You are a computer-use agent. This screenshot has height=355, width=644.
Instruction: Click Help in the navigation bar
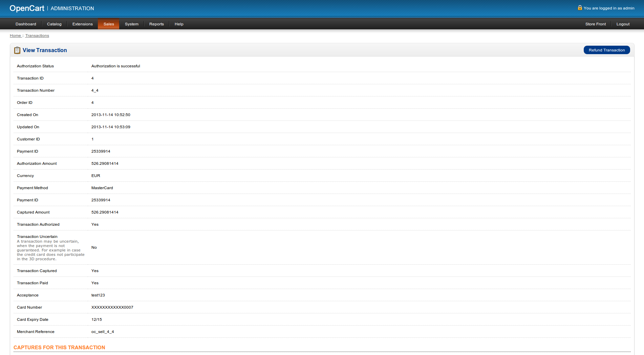click(x=179, y=24)
